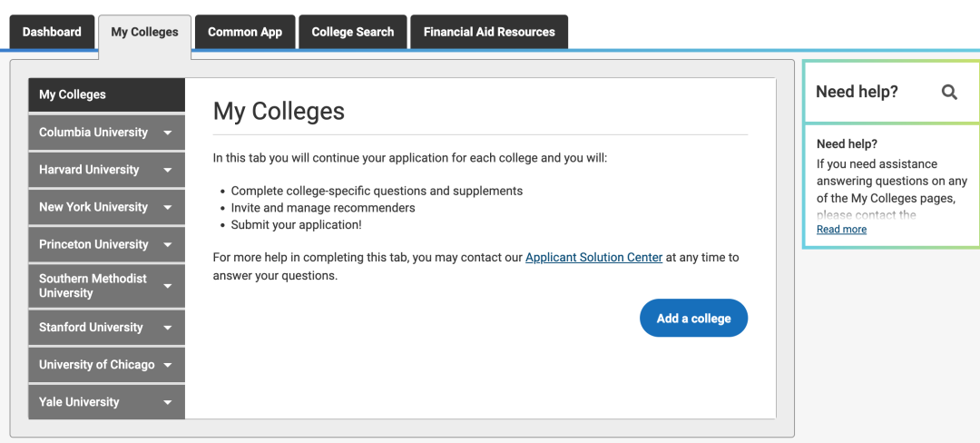Expand the Harvard University dropdown arrow
Screen dimensions: 980x443
coord(167,170)
